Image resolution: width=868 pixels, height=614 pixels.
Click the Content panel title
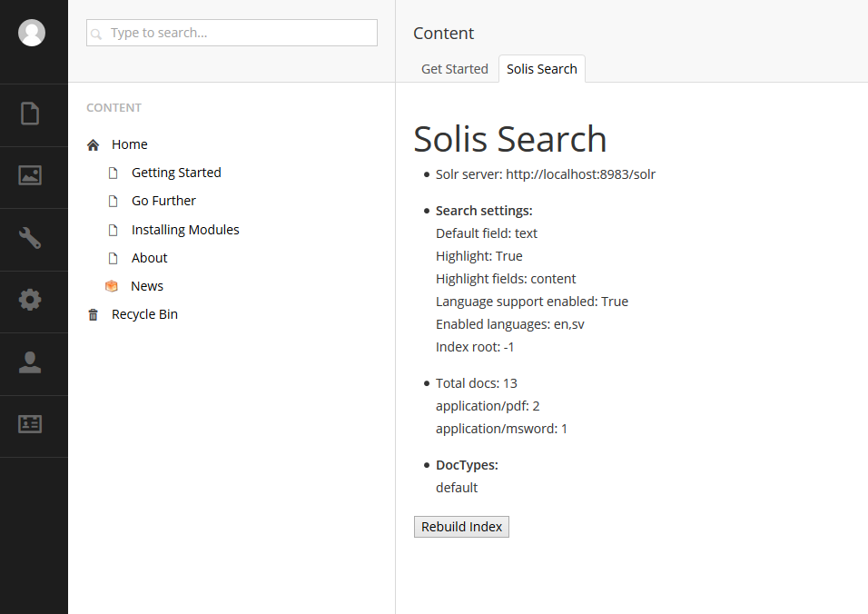[x=443, y=34]
